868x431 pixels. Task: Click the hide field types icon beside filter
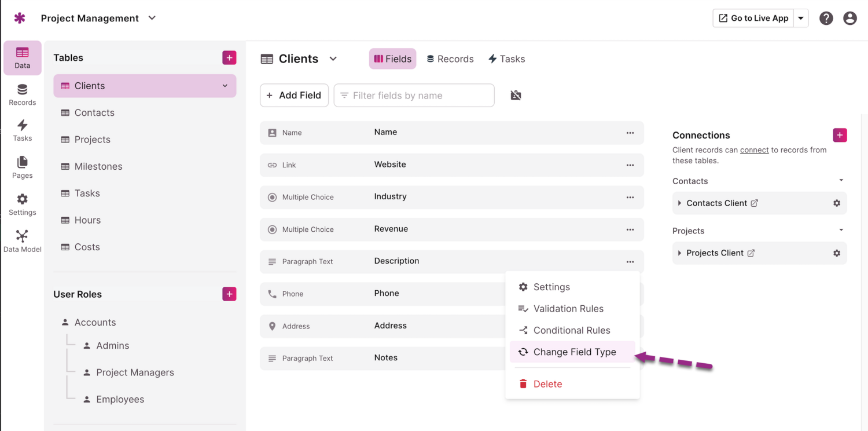pos(516,96)
